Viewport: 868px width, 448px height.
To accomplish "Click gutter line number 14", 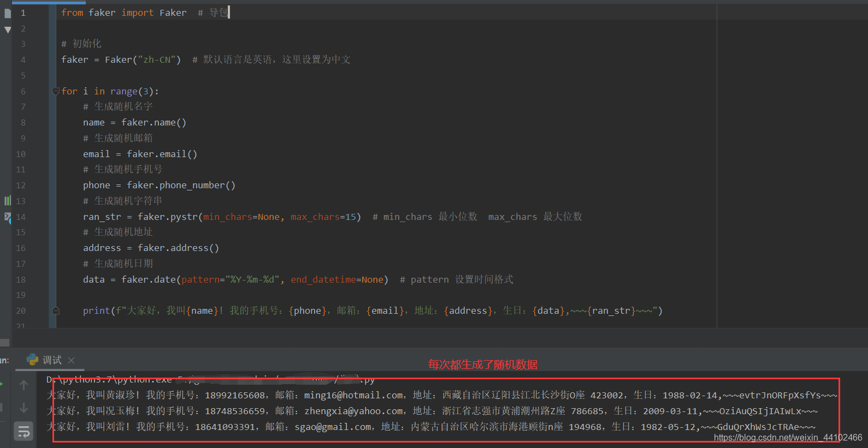I will (21, 217).
